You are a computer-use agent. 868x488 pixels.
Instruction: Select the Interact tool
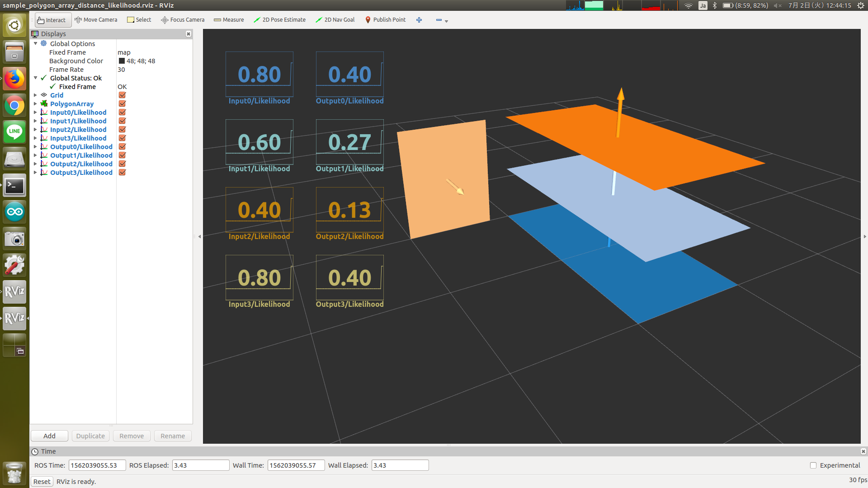(52, 20)
